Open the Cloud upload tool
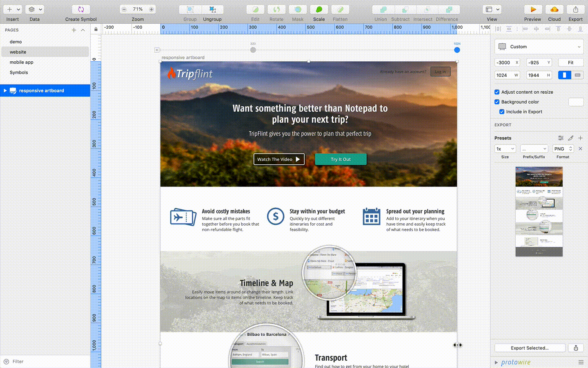588x368 pixels. click(x=554, y=9)
